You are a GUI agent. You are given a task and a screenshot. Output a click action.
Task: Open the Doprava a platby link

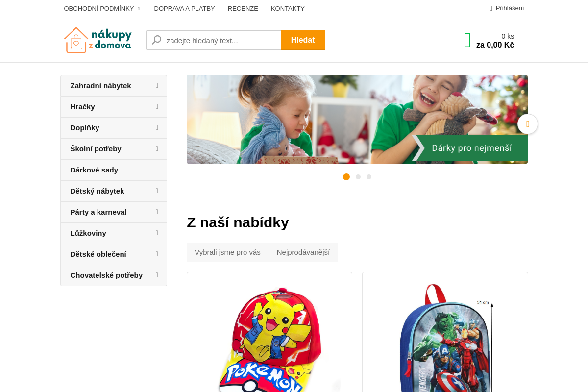pyautogui.click(x=184, y=9)
